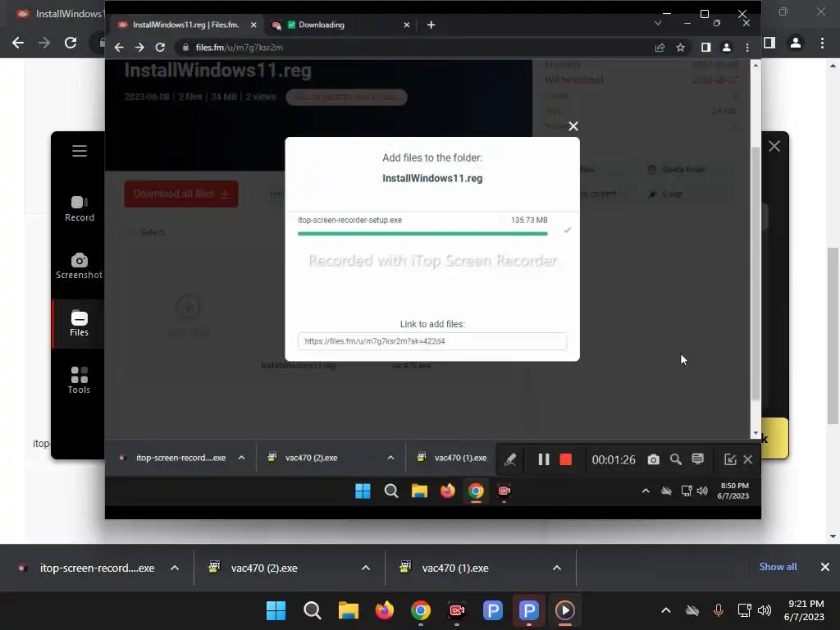The height and width of the screenshot is (630, 840).
Task: Open the inner browser three-dot menu
Action: click(x=747, y=47)
